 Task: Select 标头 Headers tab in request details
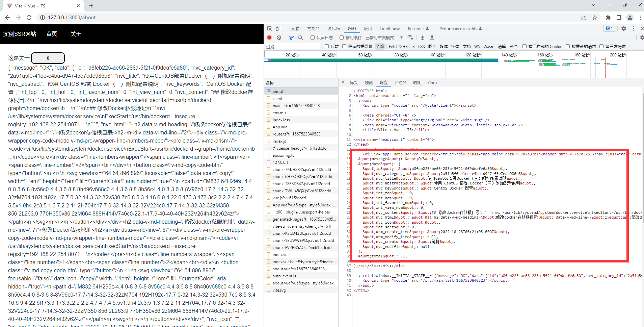tap(354, 82)
